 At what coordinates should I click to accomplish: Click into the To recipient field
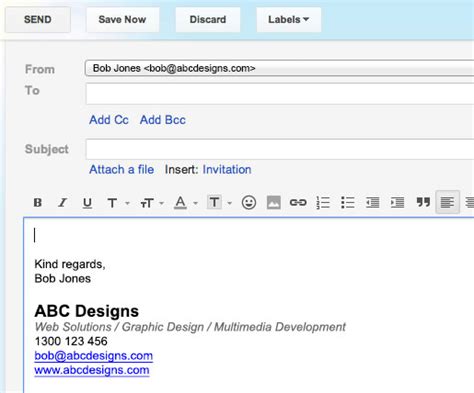point(280,94)
